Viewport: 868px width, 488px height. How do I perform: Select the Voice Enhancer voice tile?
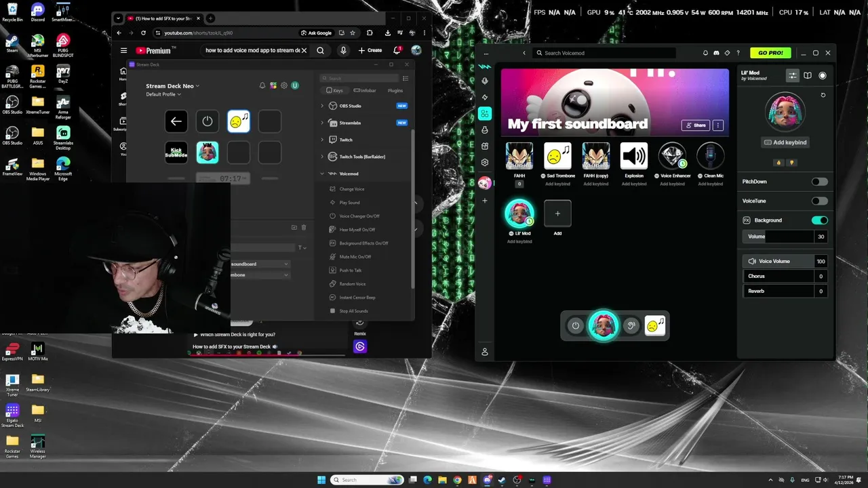pos(673,156)
